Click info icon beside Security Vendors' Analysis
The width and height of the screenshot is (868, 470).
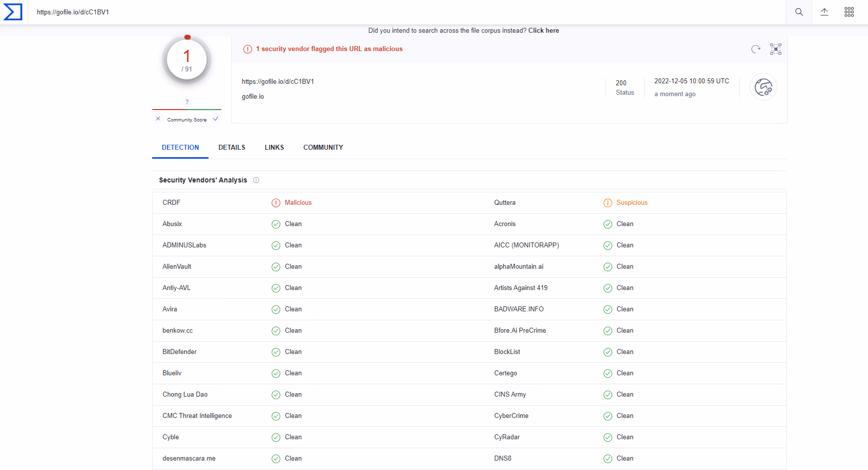point(256,180)
